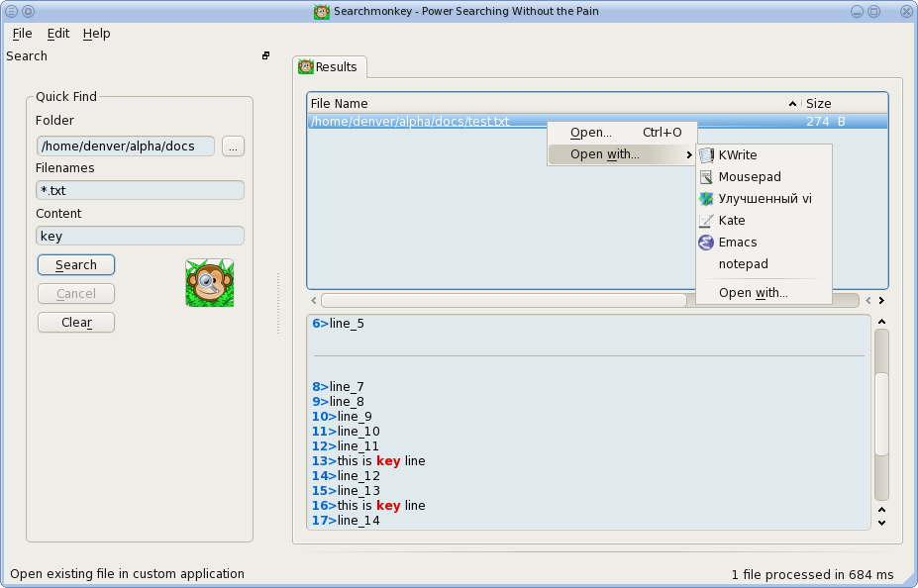Open the Edit menu
918x588 pixels.
tap(58, 34)
